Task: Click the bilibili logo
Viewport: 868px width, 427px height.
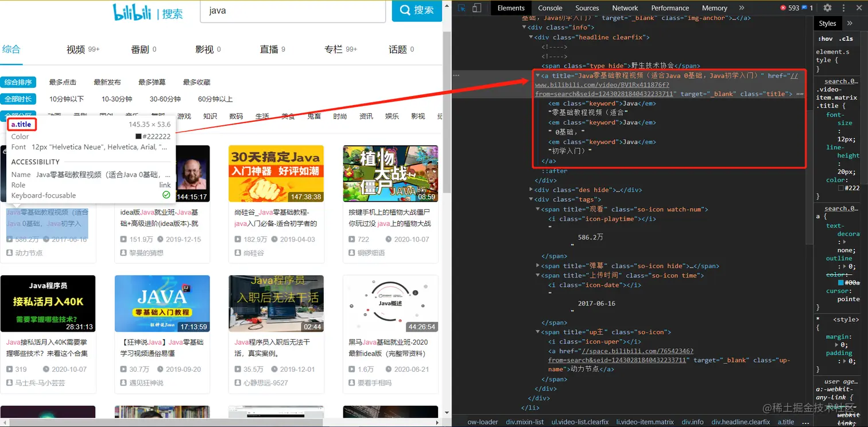Action: click(x=132, y=11)
